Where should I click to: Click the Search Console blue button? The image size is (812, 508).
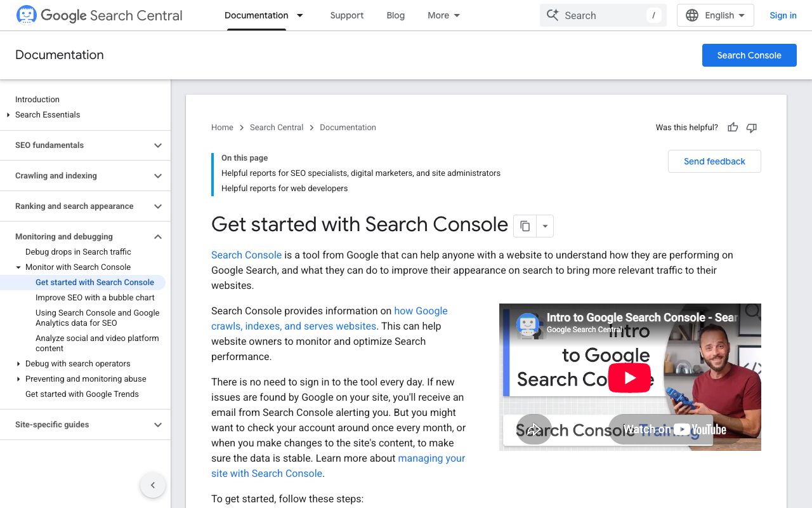pos(749,55)
